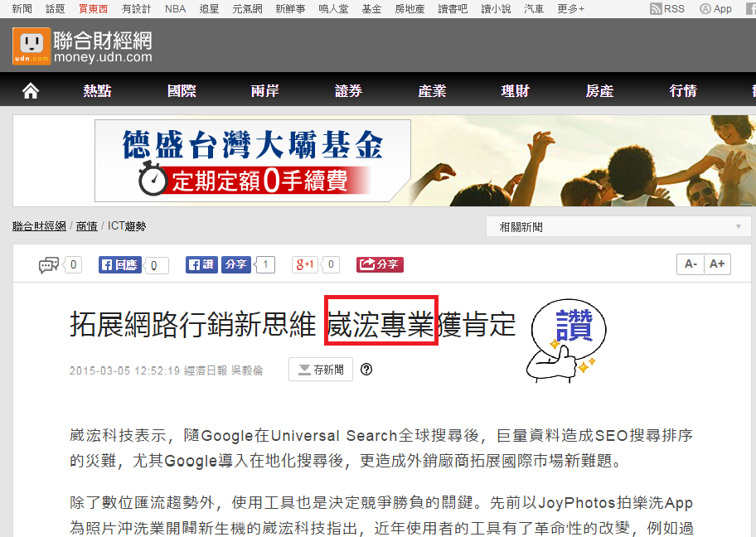The width and height of the screenshot is (756, 537).
Task: Click the help question mark icon
Action: 366,370
